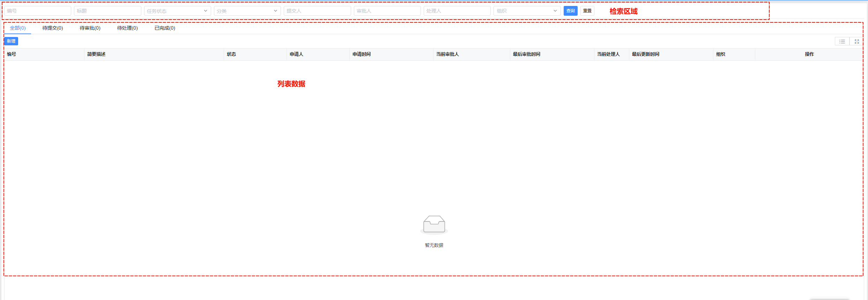This screenshot has width=868, height=300.
Task: Select the 待提交(0) tab
Action: point(53,28)
